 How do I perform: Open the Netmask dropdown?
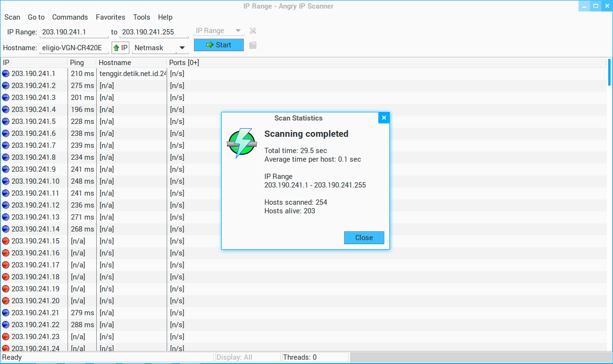(x=160, y=48)
